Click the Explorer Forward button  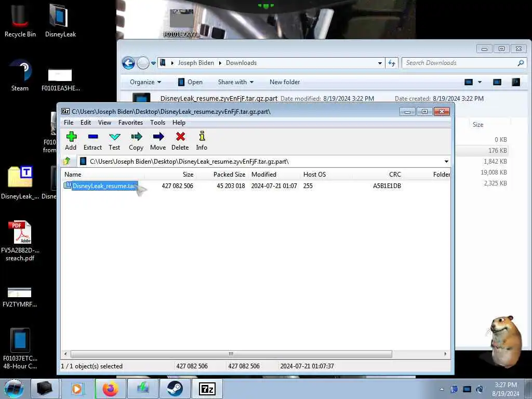[x=143, y=63]
